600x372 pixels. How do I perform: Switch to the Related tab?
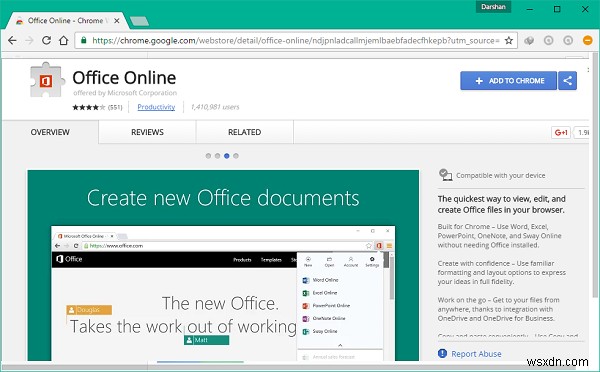pos(245,132)
